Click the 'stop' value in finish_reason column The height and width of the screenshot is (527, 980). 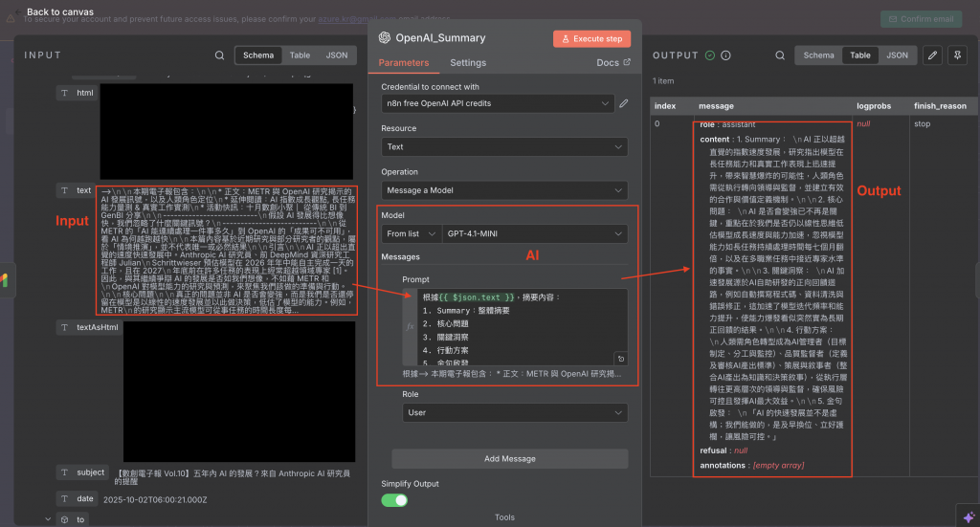point(922,124)
